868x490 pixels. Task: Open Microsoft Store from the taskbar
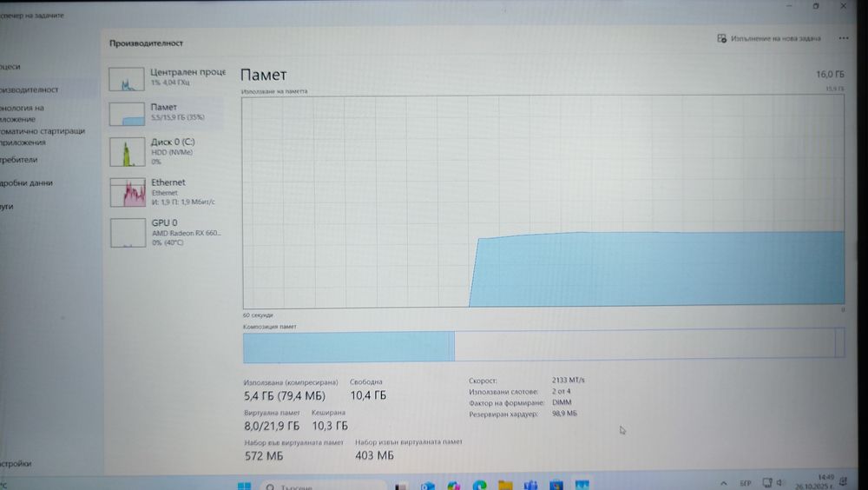[556, 486]
